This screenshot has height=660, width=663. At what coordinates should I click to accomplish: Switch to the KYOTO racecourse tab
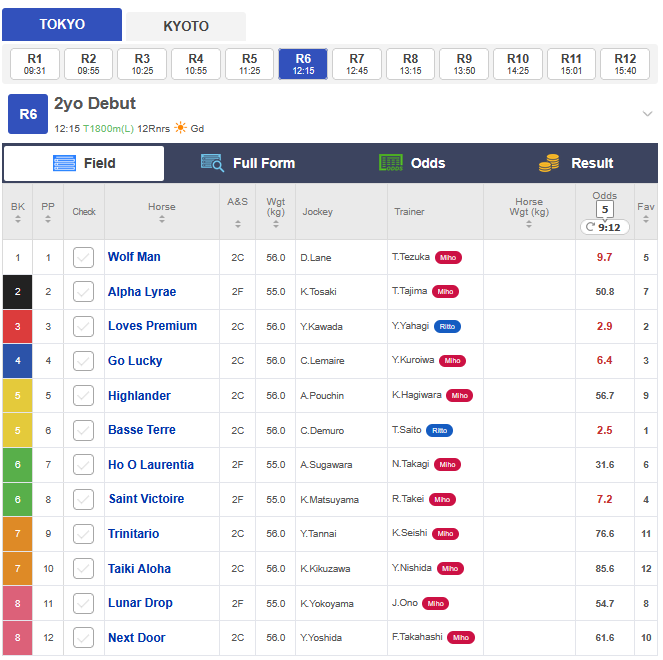pyautogui.click(x=186, y=26)
